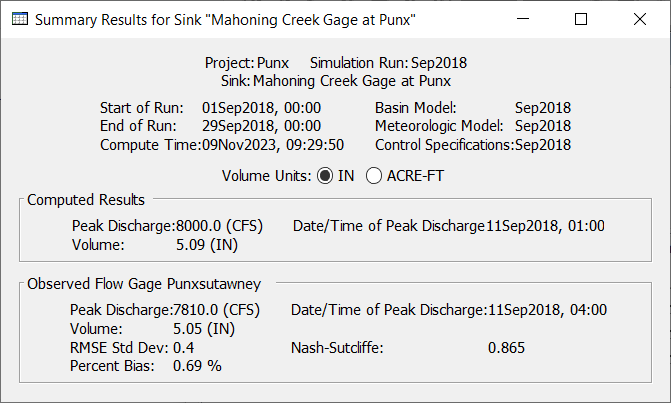Click the Nash-Sutcliffe value 0.865

pyautogui.click(x=506, y=348)
